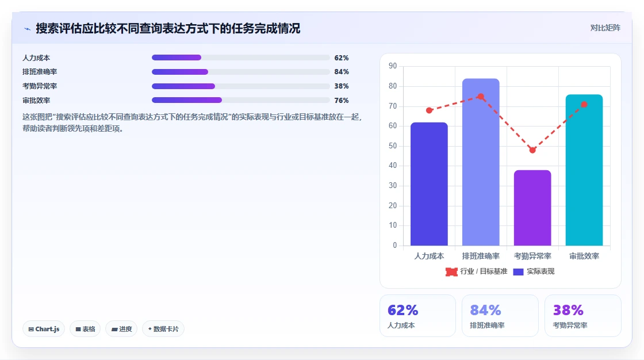Click the Chart.js tag chip
Image resolution: width=644 pixels, height=360 pixels.
pos(44,329)
